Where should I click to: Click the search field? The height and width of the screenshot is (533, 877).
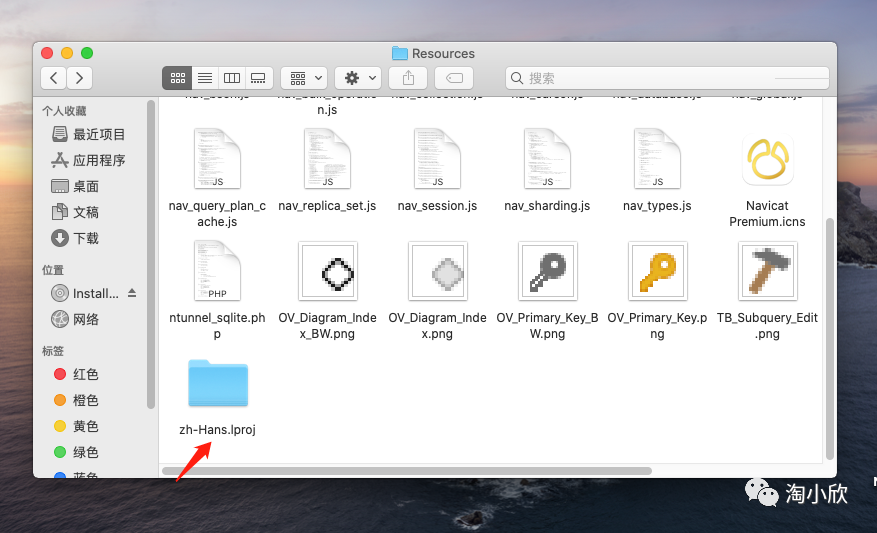tap(667, 78)
